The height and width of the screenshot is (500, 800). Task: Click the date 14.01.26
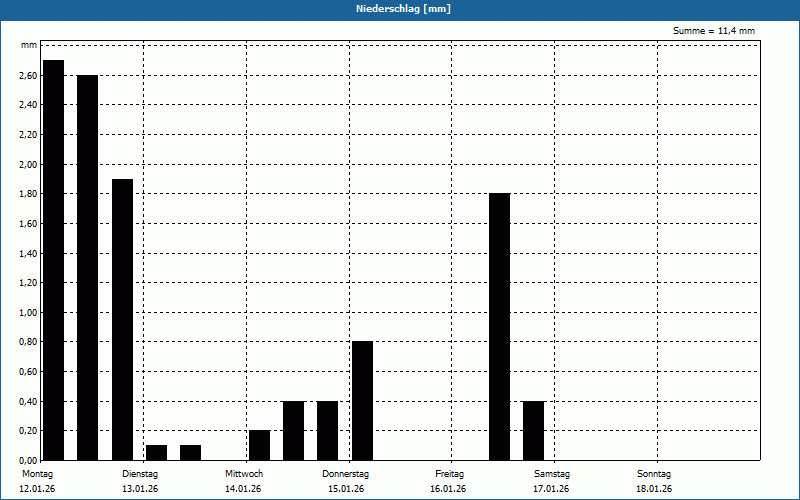(243, 489)
